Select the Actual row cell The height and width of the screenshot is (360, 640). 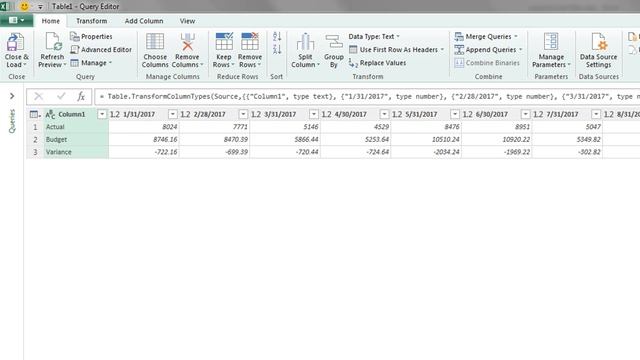(76, 127)
